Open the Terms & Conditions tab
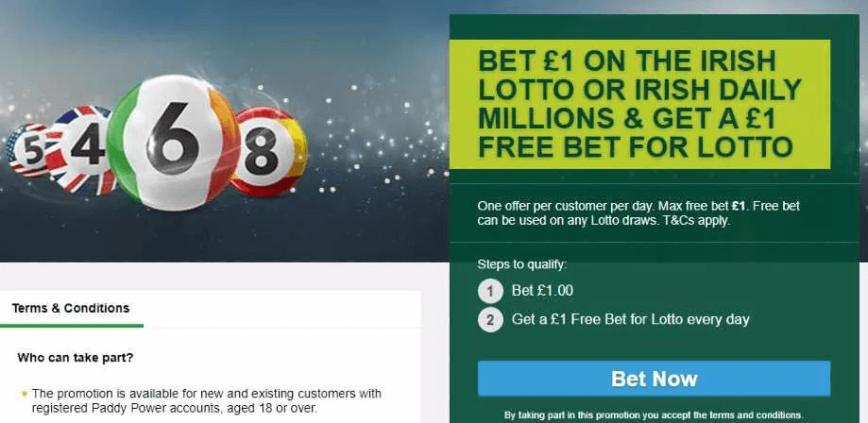The height and width of the screenshot is (423, 868). click(71, 309)
